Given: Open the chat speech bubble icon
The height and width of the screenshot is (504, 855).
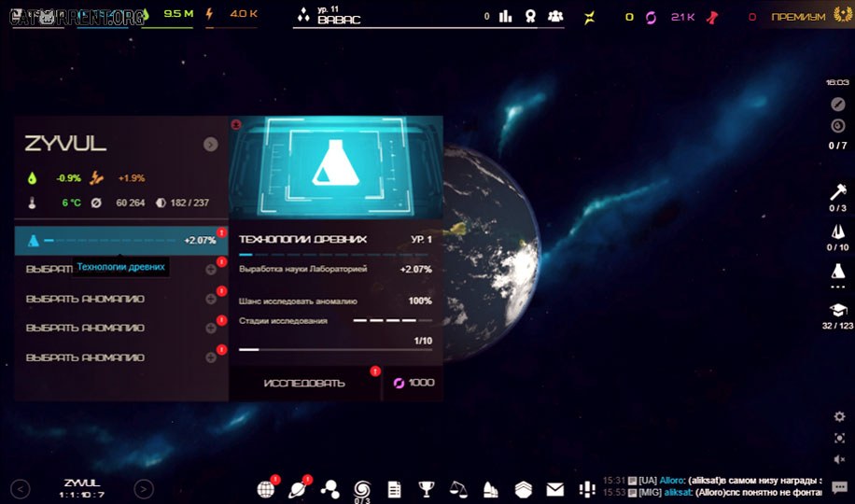Looking at the screenshot, I should [x=840, y=487].
